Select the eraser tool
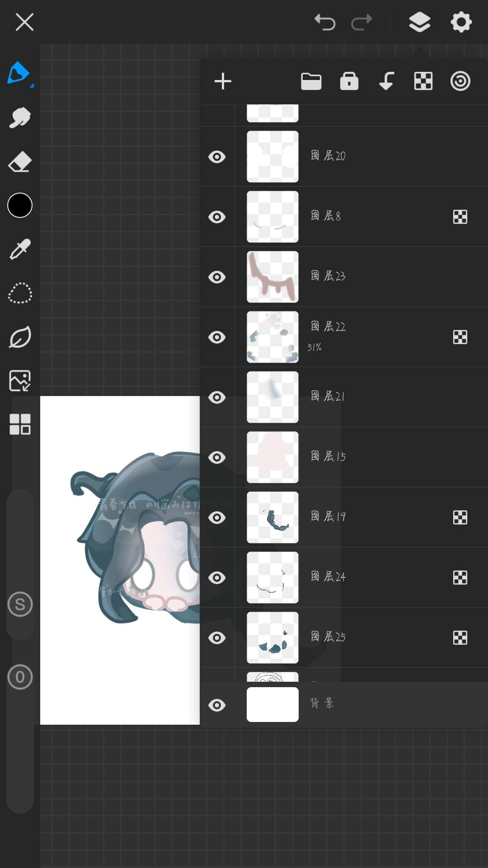The width and height of the screenshot is (488, 868). [x=20, y=162]
